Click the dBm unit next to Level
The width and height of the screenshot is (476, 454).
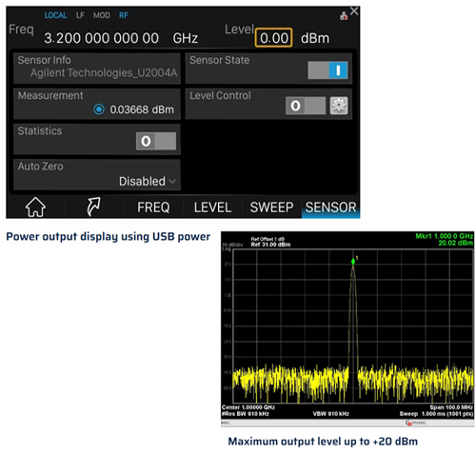(315, 38)
